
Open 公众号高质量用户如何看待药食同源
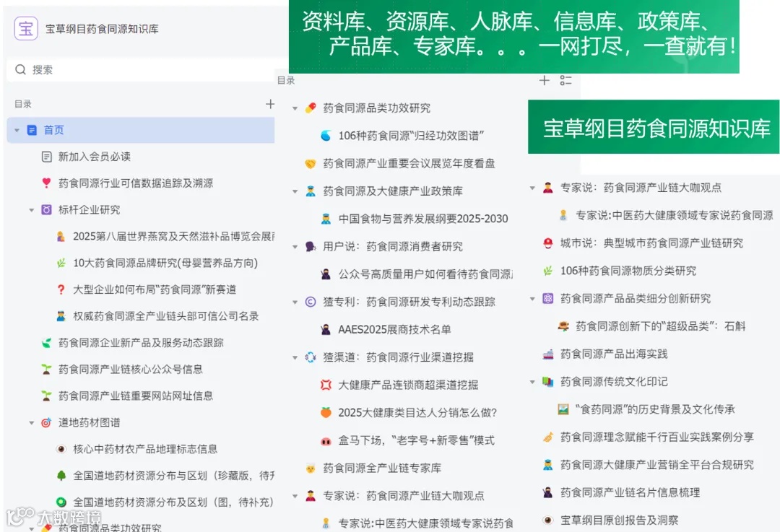425,274
